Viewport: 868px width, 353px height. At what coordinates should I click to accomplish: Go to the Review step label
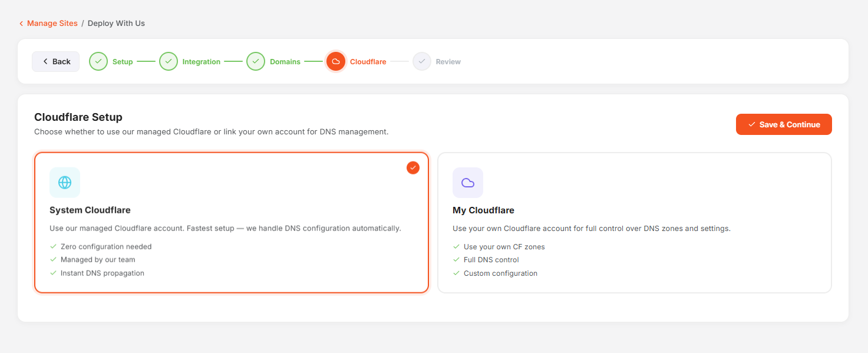(448, 62)
